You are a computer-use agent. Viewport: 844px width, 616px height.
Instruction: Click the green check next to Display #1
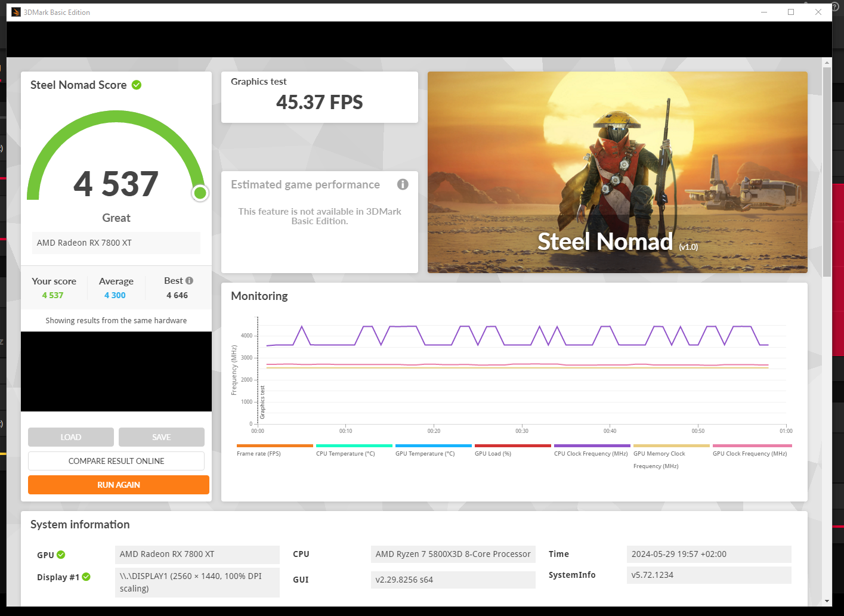(x=86, y=577)
